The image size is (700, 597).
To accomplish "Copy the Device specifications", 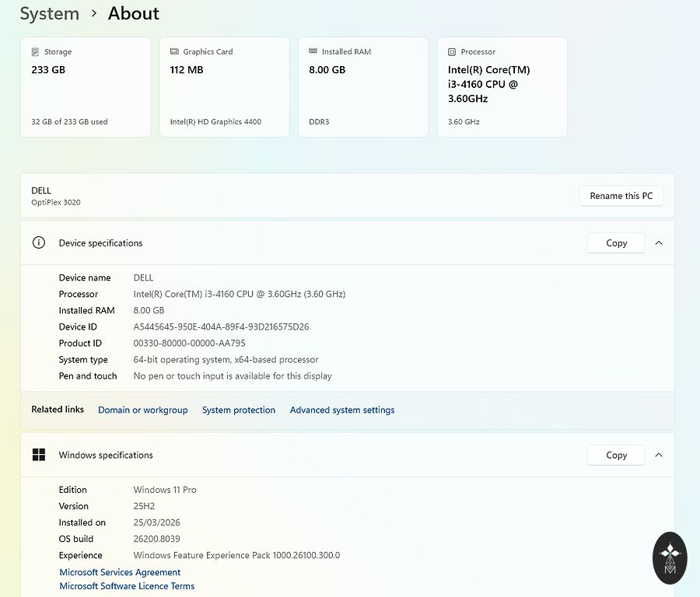I will (616, 243).
